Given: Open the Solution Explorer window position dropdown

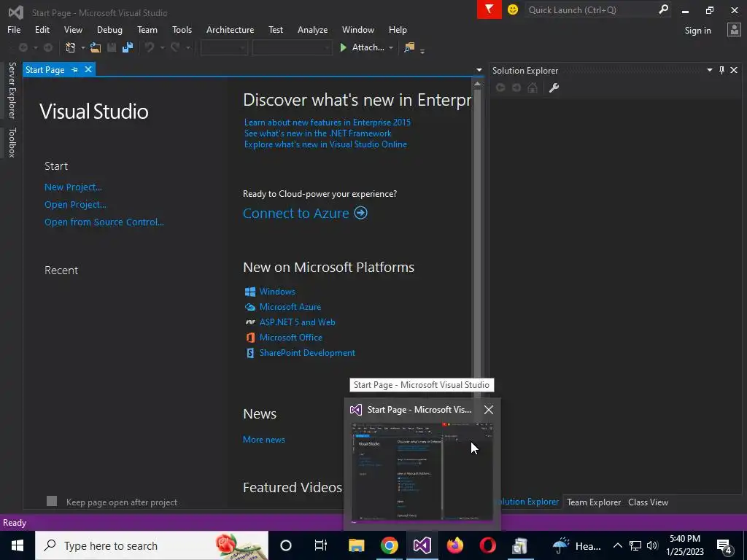Looking at the screenshot, I should pos(709,70).
